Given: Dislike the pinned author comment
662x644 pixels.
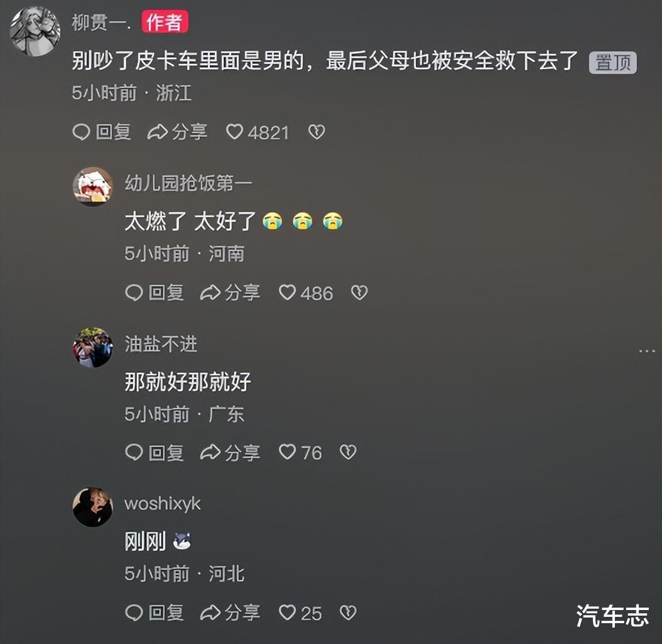Looking at the screenshot, I should [x=317, y=132].
